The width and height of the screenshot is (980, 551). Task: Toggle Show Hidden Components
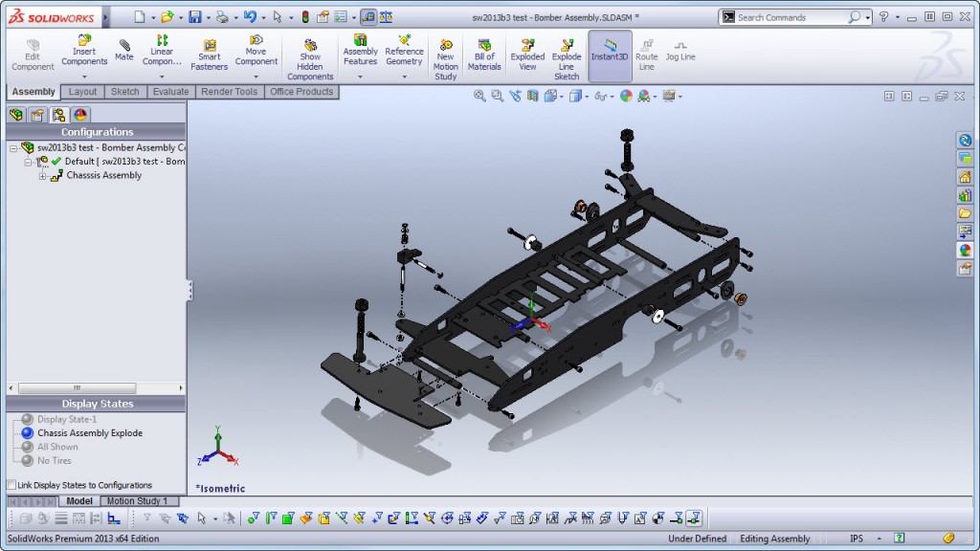pyautogui.click(x=309, y=55)
